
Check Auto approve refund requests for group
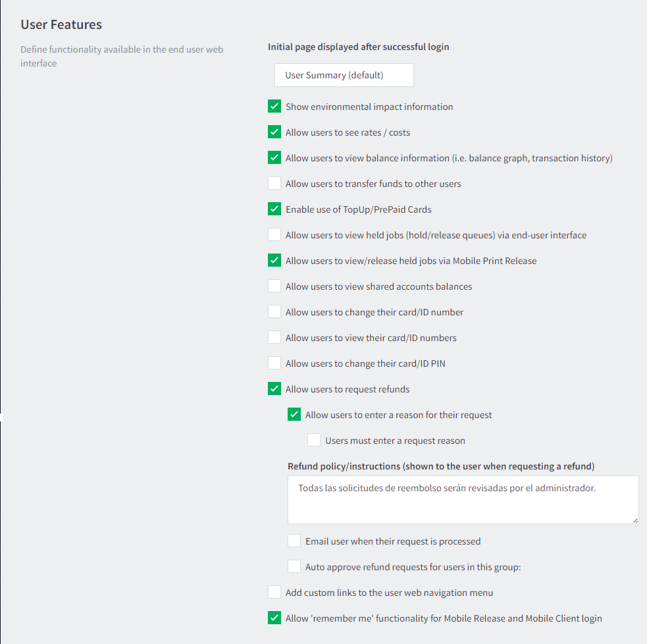coord(294,566)
